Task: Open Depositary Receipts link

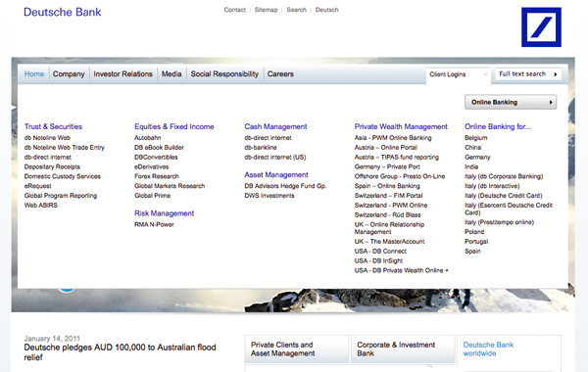Action: [52, 166]
